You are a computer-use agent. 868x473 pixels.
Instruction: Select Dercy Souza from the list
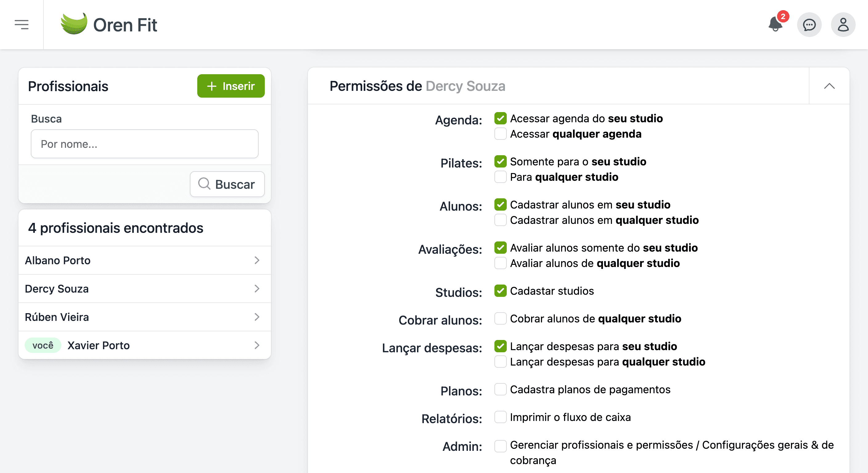145,289
